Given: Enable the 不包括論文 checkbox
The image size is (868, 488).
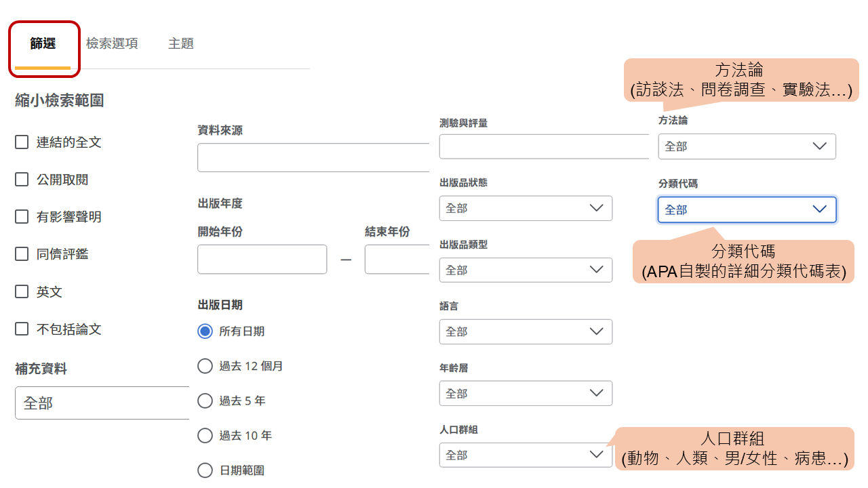Looking at the screenshot, I should 22,329.
